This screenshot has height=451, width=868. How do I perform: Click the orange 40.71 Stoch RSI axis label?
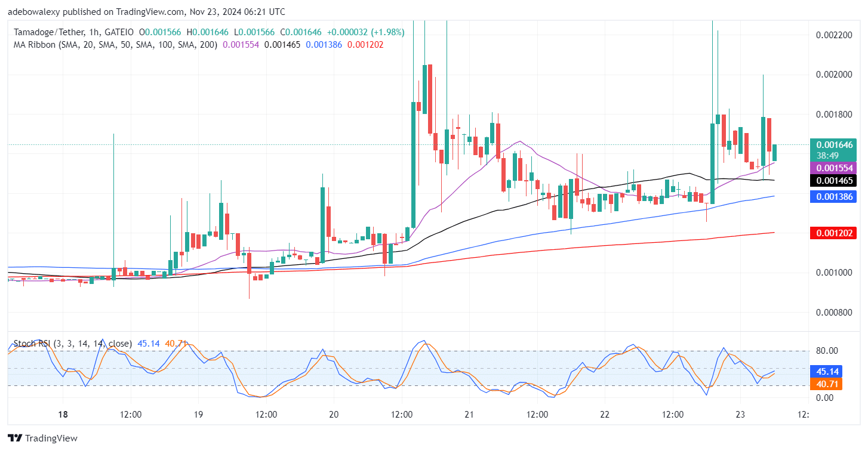coord(826,384)
